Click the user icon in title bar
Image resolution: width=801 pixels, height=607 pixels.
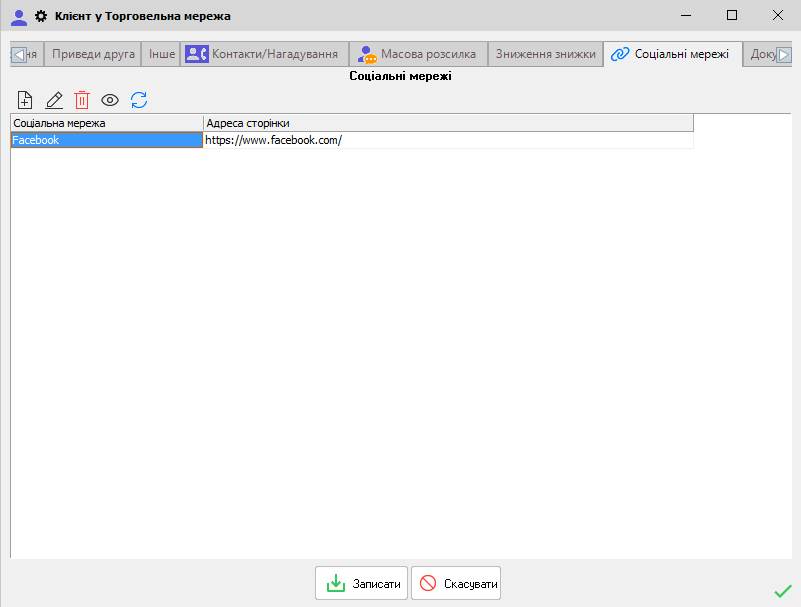[x=18, y=16]
